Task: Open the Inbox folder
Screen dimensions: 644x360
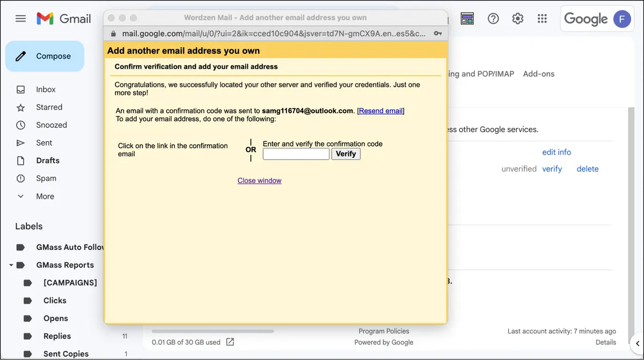Action: [46, 90]
